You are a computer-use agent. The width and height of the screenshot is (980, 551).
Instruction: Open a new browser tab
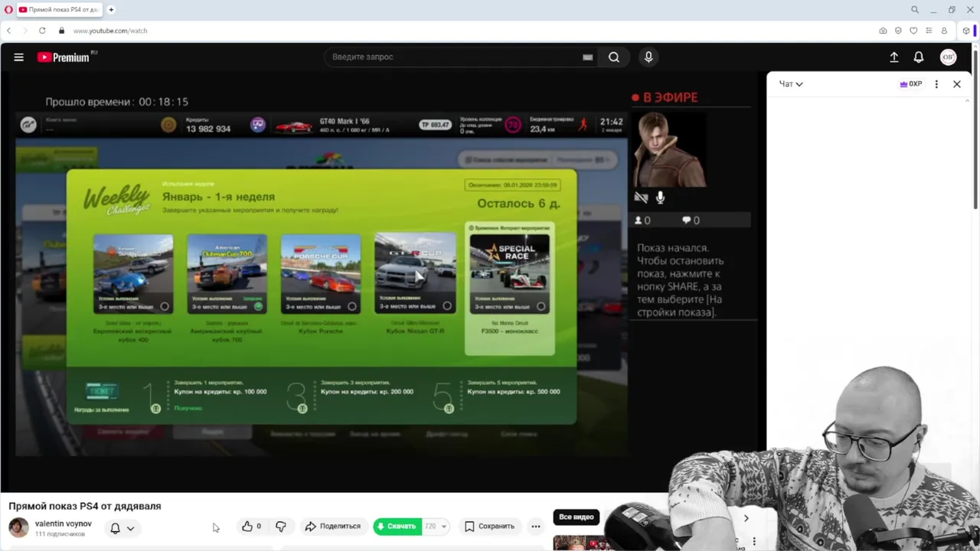click(111, 10)
